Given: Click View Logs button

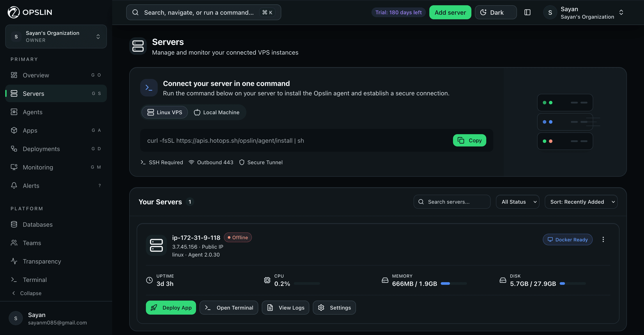Looking at the screenshot, I should point(285,307).
